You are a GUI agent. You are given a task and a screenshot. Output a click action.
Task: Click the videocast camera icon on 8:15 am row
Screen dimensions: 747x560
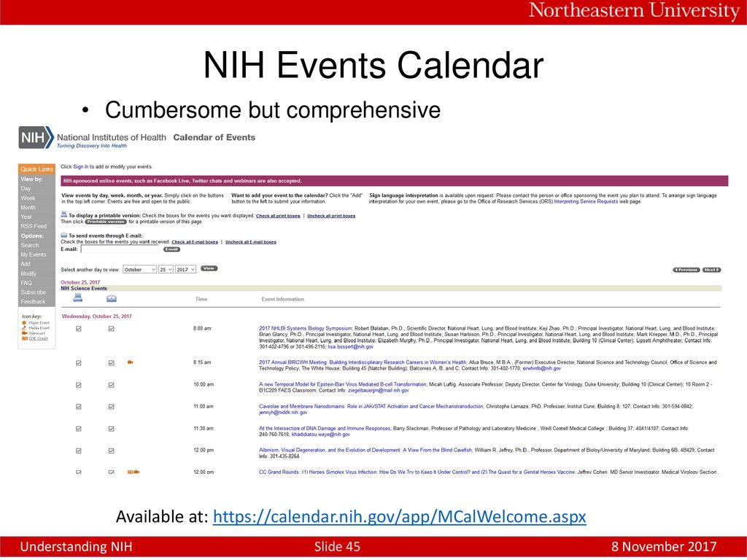131,362
